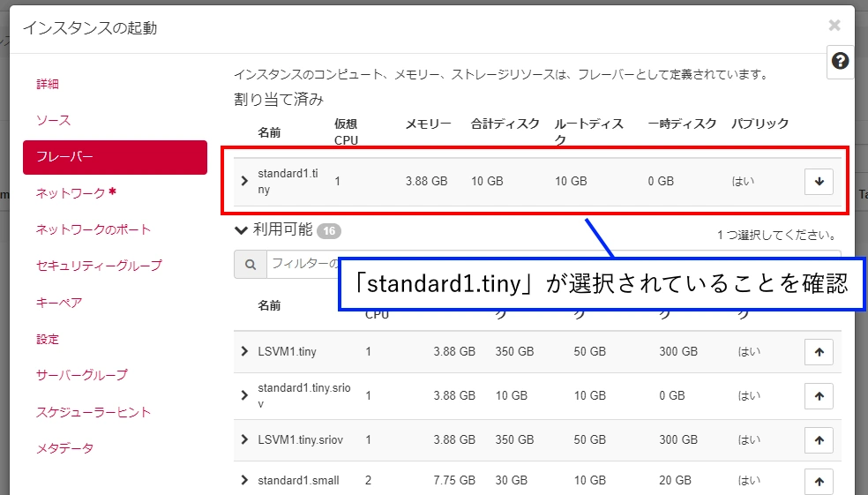868x495 pixels.
Task: Allocate standard1.small with up arrow
Action: click(x=819, y=481)
